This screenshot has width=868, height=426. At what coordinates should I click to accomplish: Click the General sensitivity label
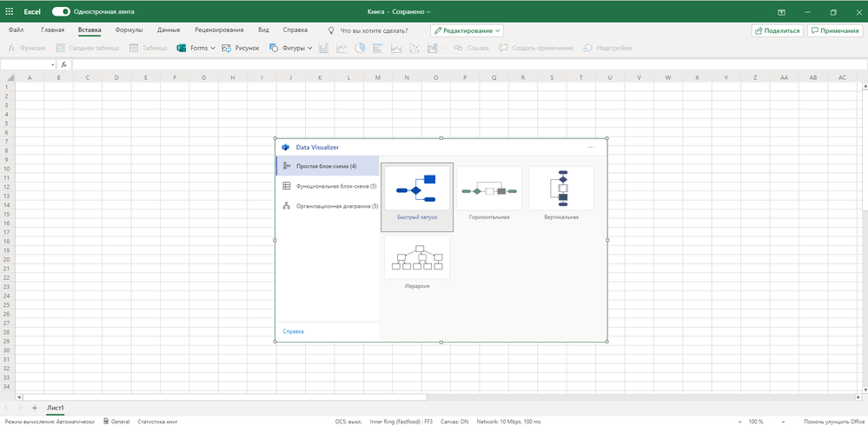(116, 422)
